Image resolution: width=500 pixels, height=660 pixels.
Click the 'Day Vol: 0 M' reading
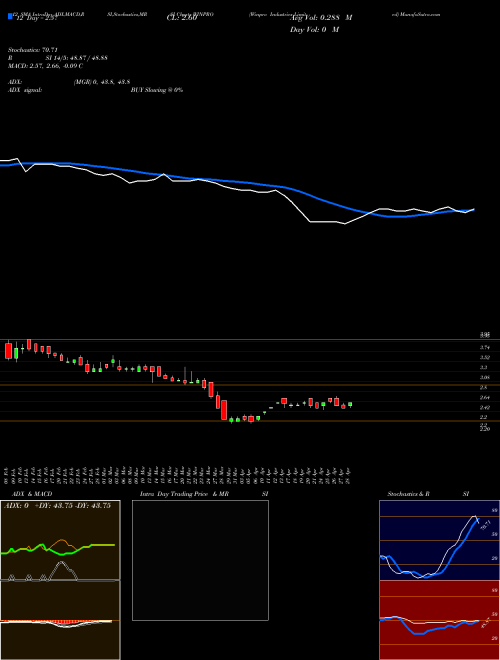coord(314,30)
